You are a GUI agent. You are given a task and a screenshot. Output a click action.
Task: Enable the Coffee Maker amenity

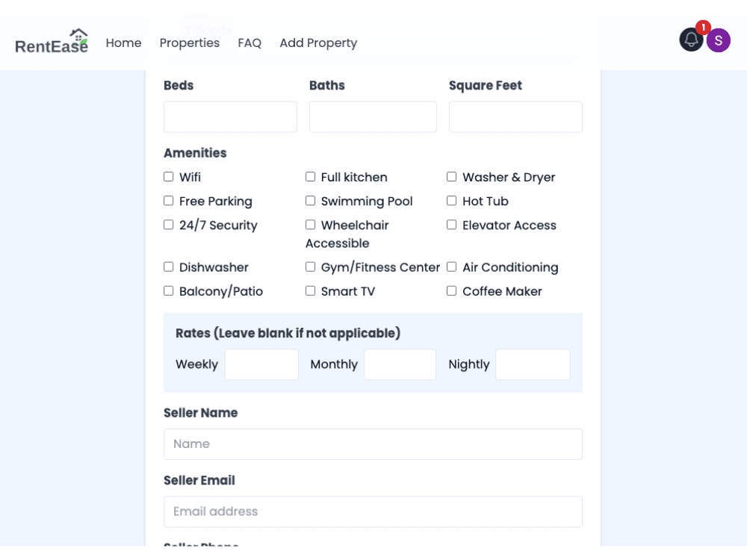[451, 290]
